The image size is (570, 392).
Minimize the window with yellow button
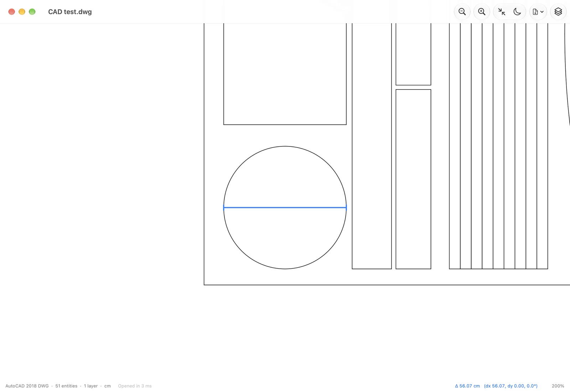(x=22, y=12)
